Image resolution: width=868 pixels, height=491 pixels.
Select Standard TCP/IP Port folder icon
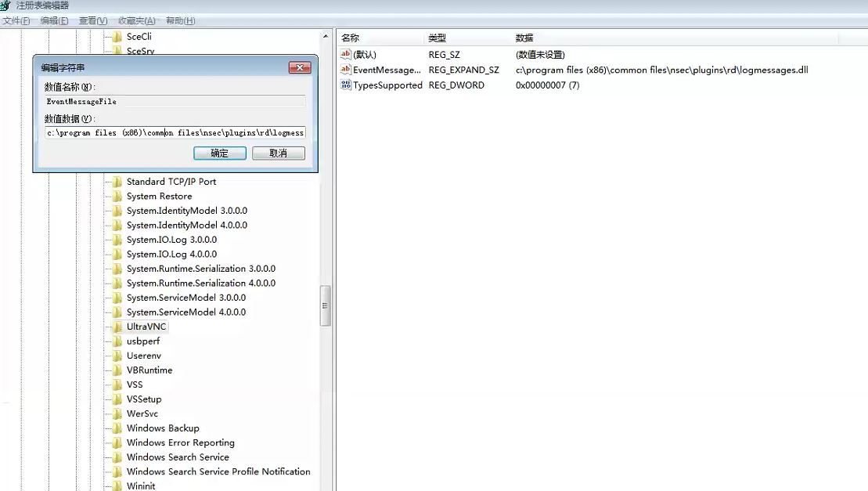[117, 182]
